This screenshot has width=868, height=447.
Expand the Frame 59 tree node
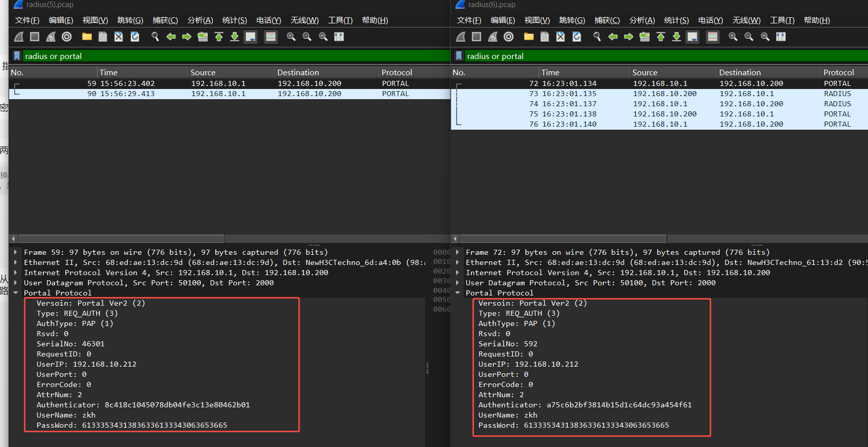point(16,252)
